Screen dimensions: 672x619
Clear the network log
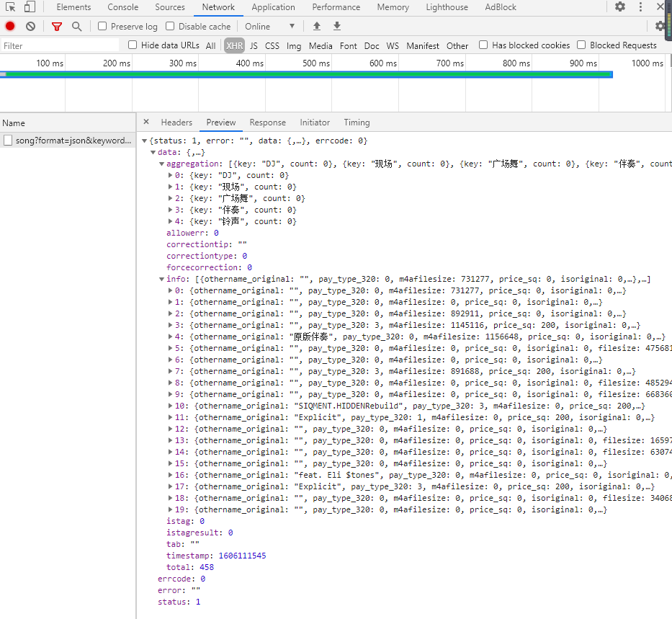30,26
